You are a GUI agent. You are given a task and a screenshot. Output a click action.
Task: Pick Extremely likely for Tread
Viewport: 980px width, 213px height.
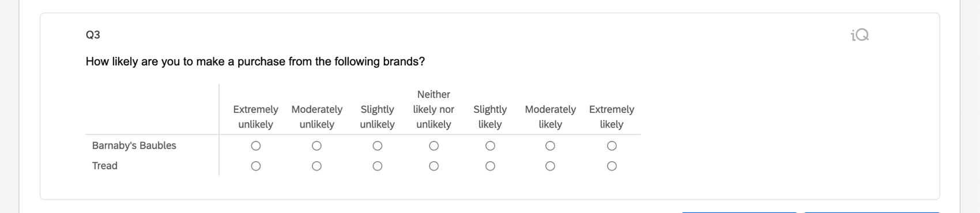612,166
